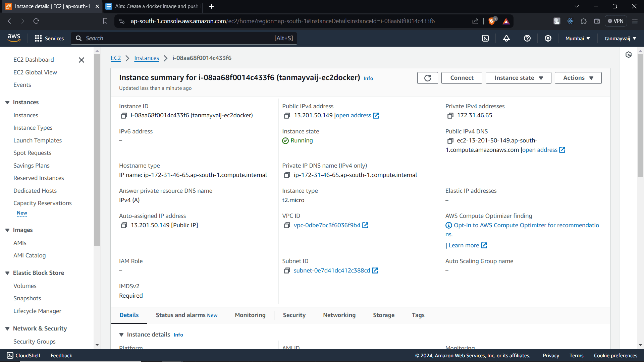This screenshot has width=644, height=362.
Task: Copy the instance ID to clipboard
Action: tap(124, 115)
